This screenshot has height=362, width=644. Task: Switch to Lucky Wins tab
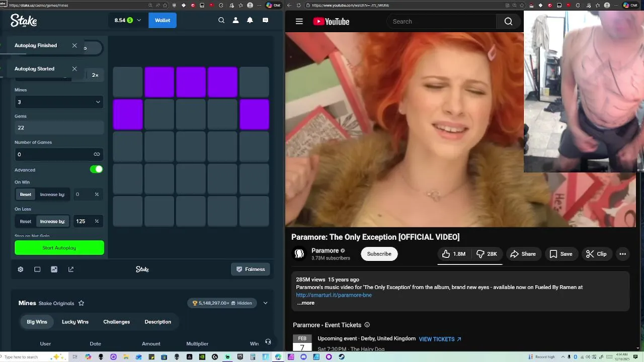point(75,322)
